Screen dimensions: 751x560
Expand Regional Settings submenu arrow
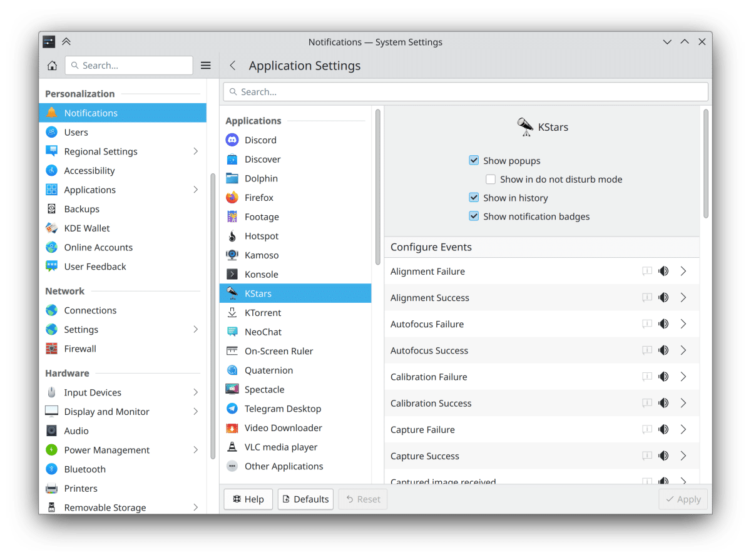click(x=195, y=151)
